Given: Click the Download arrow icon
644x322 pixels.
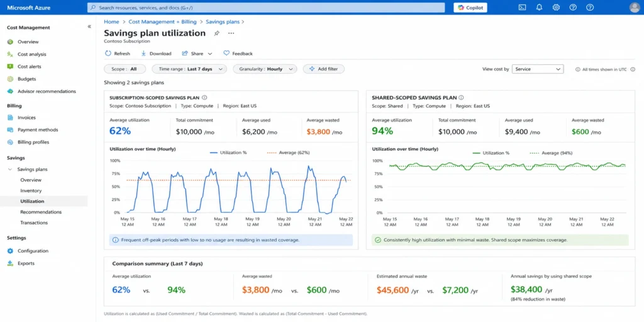Looking at the screenshot, I should point(144,53).
